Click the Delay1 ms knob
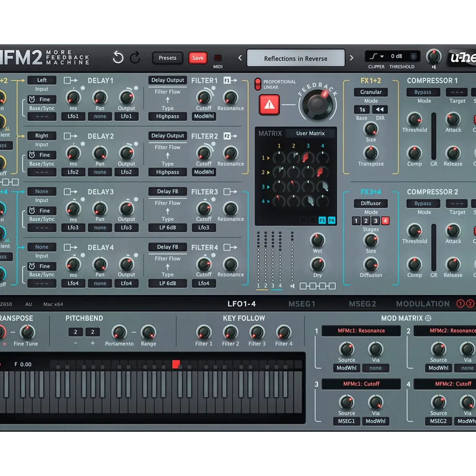476x476 pixels. click(x=73, y=98)
